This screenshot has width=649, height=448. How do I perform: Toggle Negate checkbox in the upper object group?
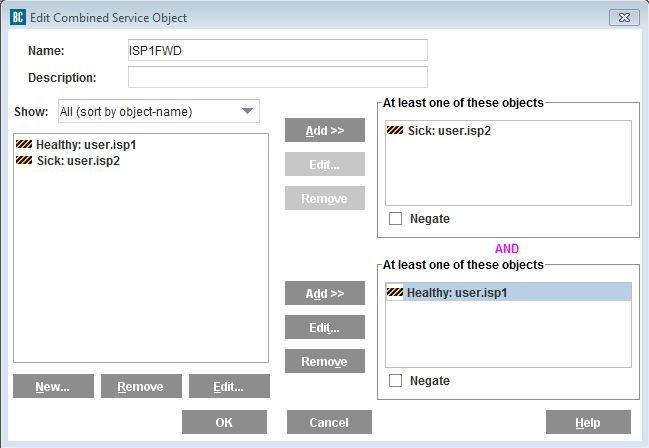click(396, 219)
